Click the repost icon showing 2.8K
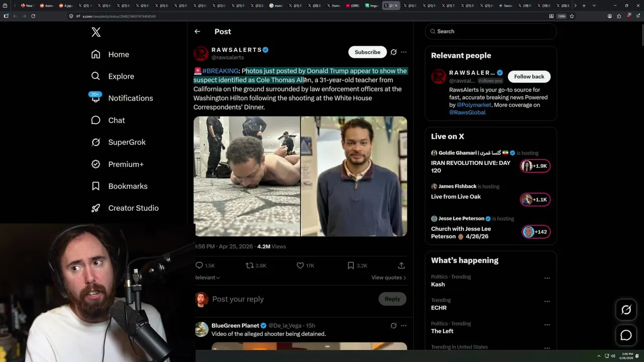Image resolution: width=644 pixels, height=362 pixels. pyautogui.click(x=256, y=265)
